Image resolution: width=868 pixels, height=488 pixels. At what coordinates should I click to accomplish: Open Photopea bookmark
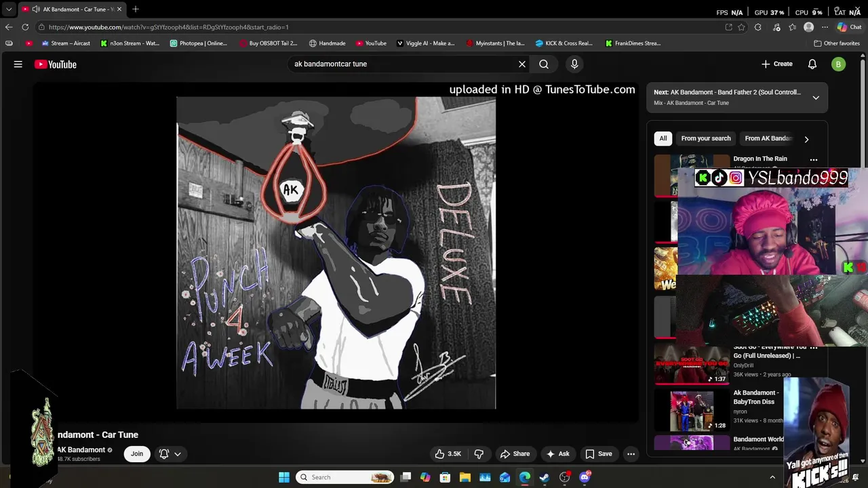click(x=199, y=43)
